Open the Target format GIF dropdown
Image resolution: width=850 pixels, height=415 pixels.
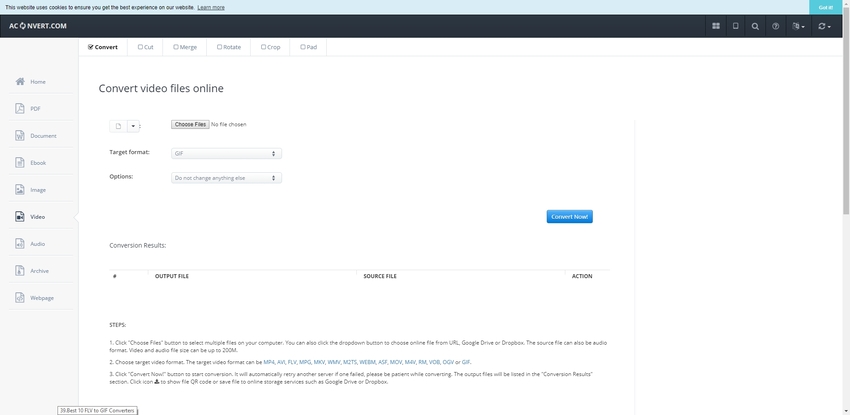227,153
